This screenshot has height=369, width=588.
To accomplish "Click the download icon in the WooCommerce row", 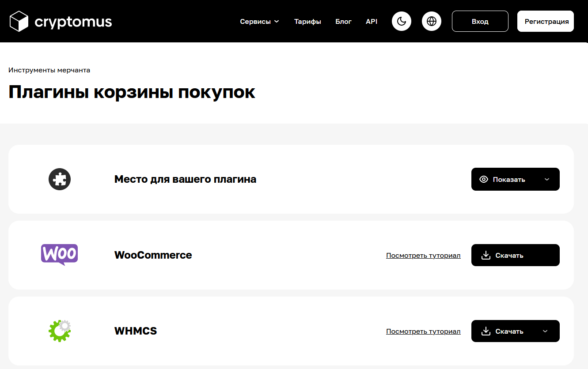I will tap(486, 255).
